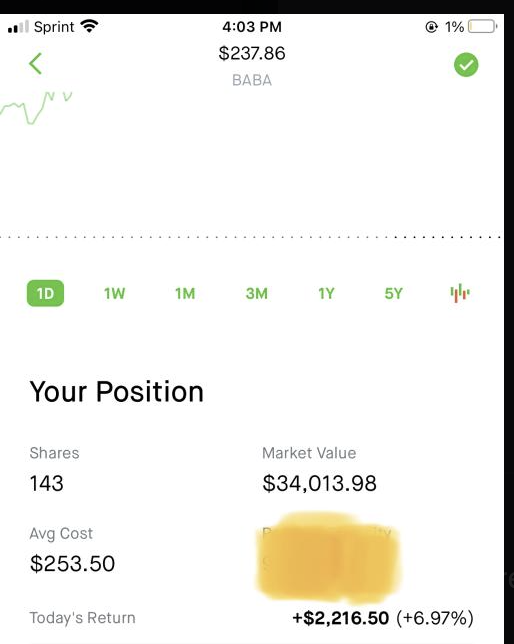Select the 1M chart range

coord(185,294)
